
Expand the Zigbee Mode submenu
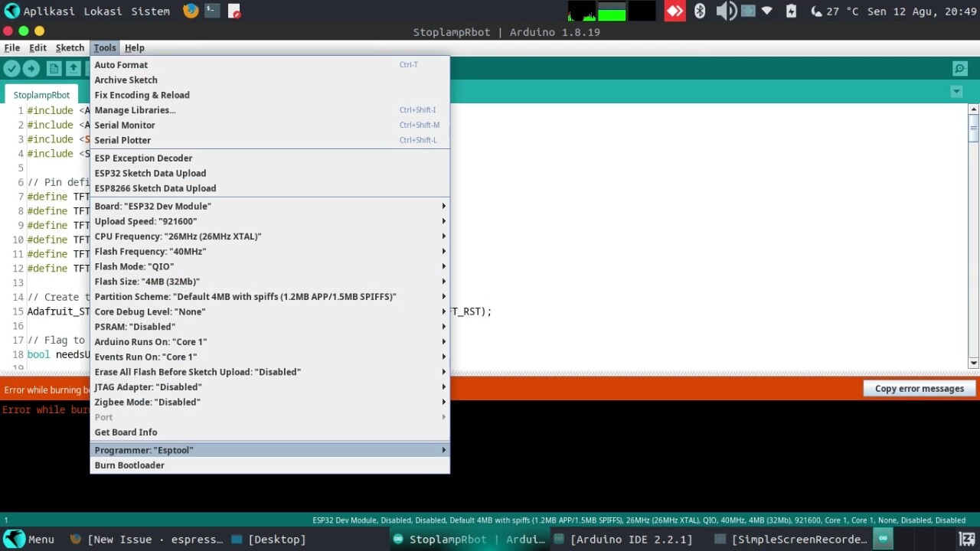click(269, 402)
